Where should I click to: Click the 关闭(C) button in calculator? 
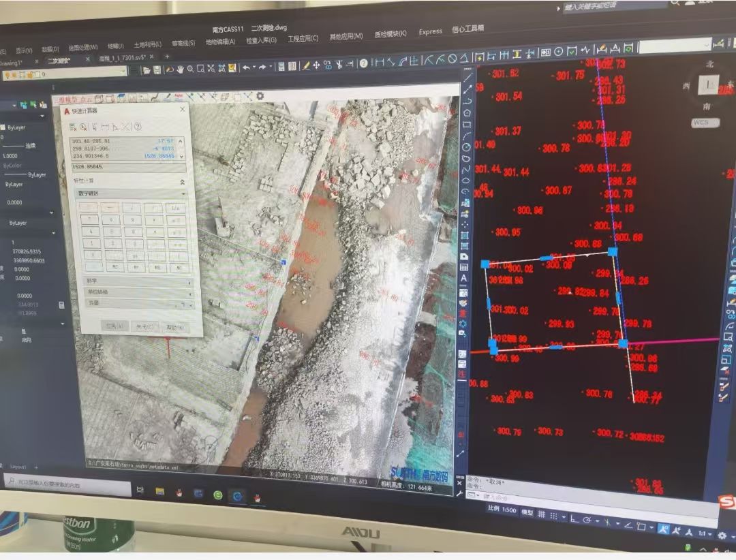point(144,326)
